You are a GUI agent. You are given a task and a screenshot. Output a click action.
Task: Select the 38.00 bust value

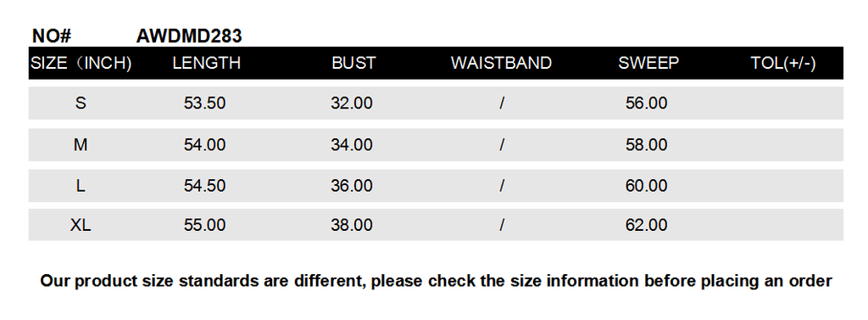[x=352, y=225]
